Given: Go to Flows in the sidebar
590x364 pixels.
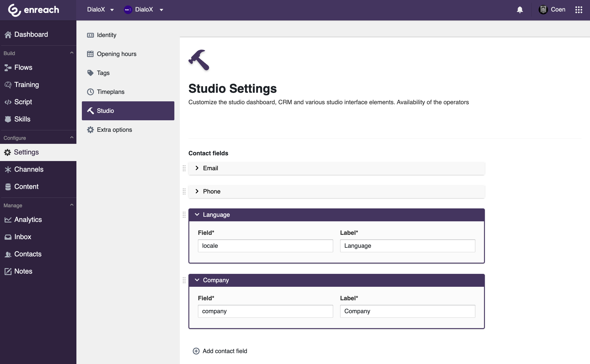Looking at the screenshot, I should pos(23,67).
